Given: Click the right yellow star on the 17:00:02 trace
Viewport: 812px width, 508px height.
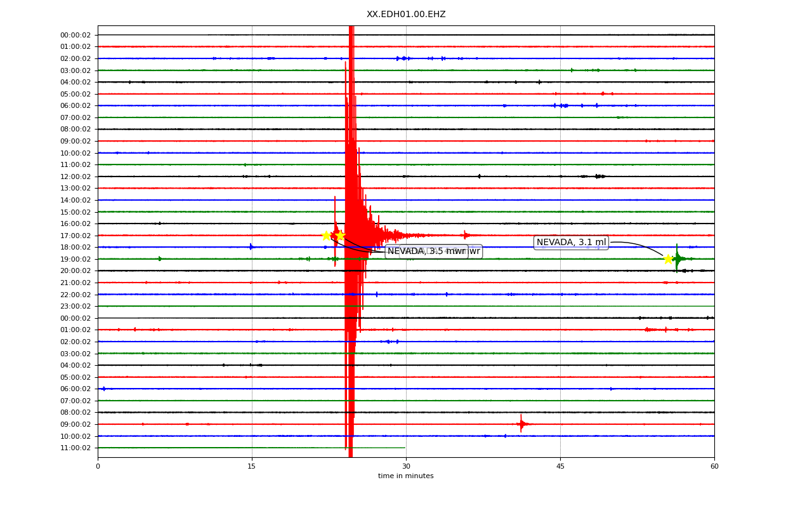Looking at the screenshot, I should 340,236.
